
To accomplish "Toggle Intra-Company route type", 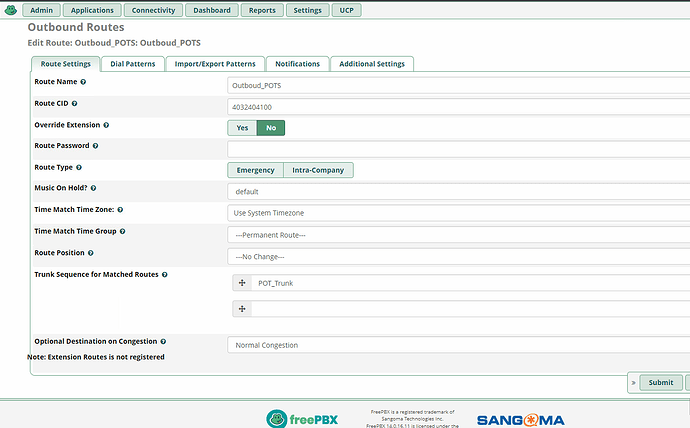I will (318, 170).
